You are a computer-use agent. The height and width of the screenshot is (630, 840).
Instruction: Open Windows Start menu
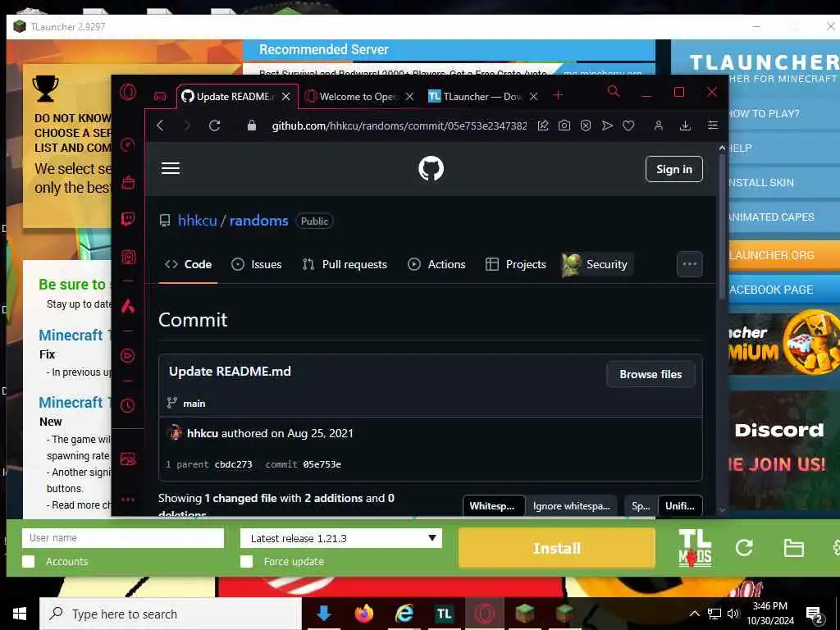[x=20, y=614]
